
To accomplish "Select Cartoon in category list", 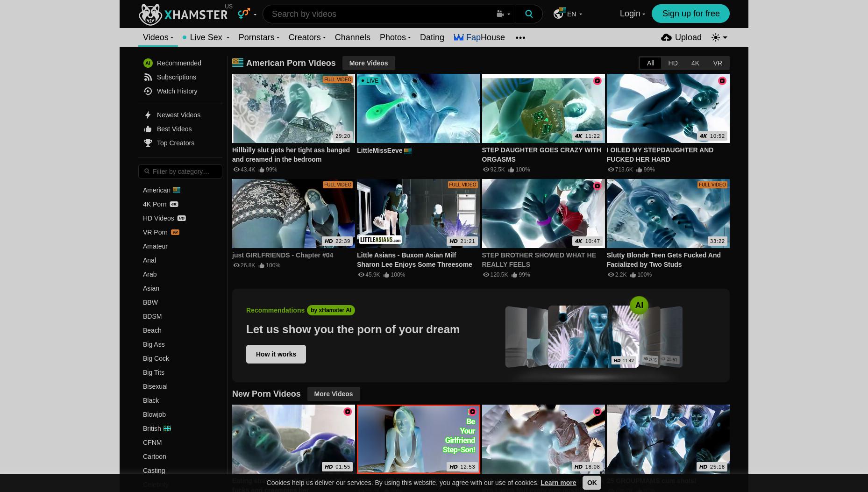I will [154, 456].
